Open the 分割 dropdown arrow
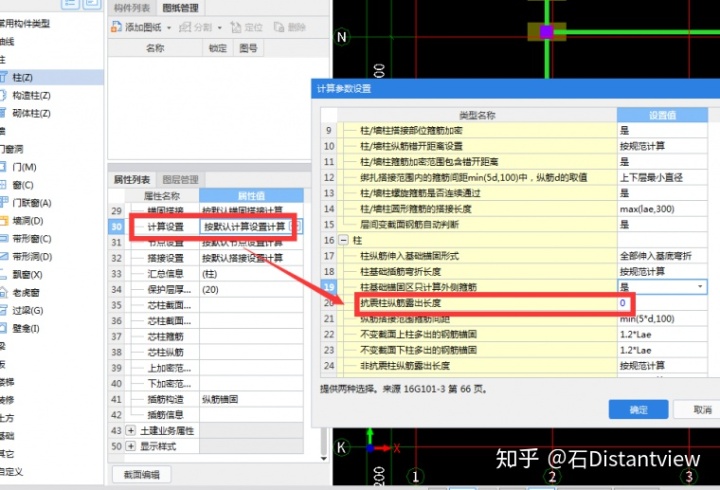Screen dimensions: 720x490 219,28
